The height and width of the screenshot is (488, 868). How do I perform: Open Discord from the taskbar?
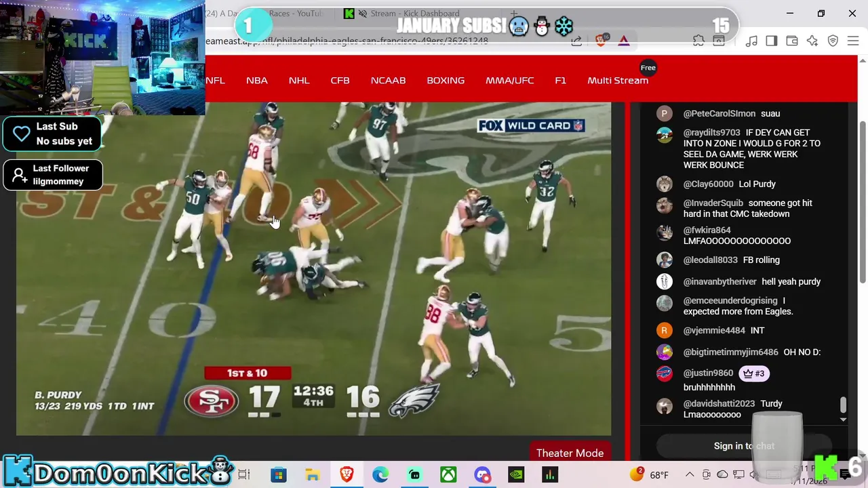point(482,474)
